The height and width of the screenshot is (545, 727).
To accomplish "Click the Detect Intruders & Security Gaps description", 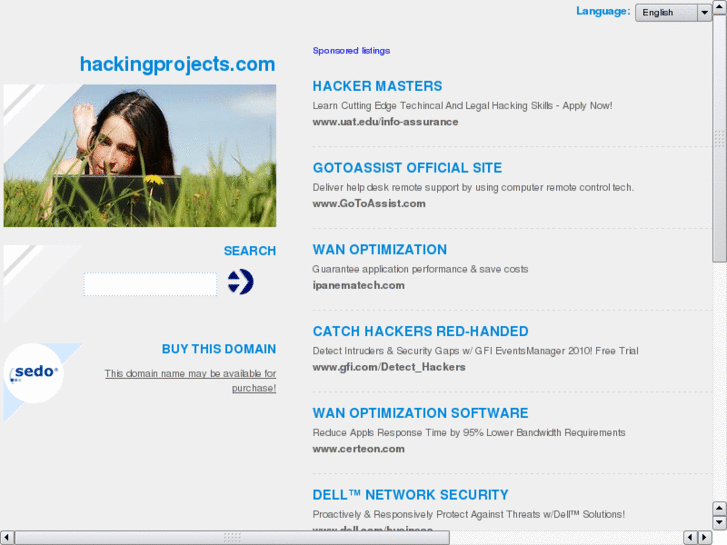I will [x=475, y=351].
